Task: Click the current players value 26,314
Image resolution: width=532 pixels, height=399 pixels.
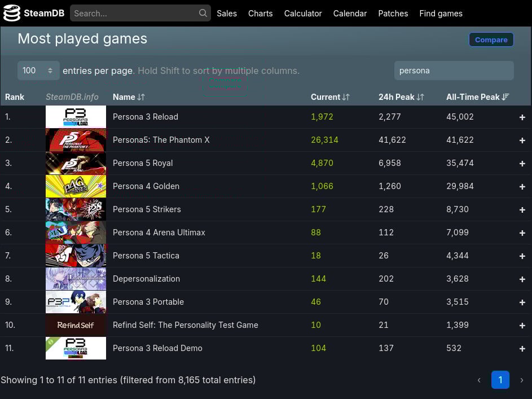Action: [x=324, y=140]
